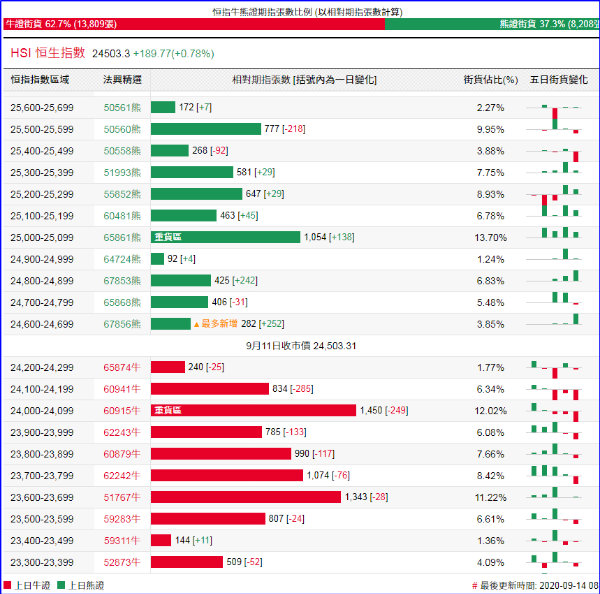Click the red 牛證街貨 62.7% ratio bar
Image resolution: width=600 pixels, height=594 pixels.
[194, 24]
